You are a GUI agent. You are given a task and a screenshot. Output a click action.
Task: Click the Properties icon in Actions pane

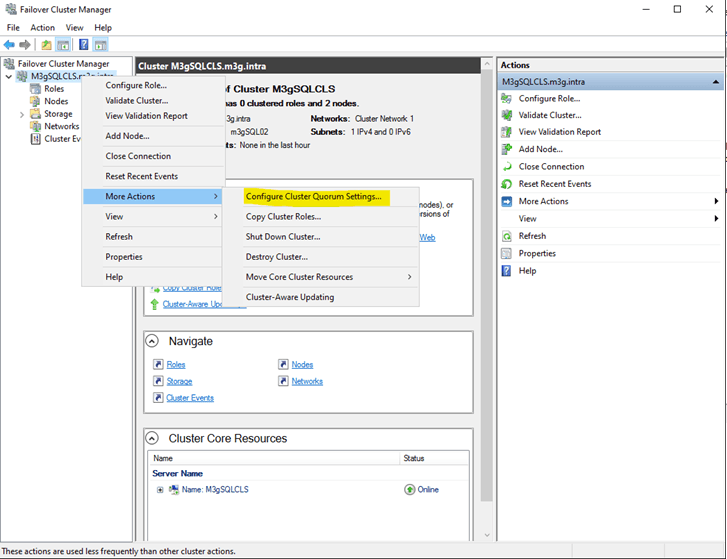point(506,254)
